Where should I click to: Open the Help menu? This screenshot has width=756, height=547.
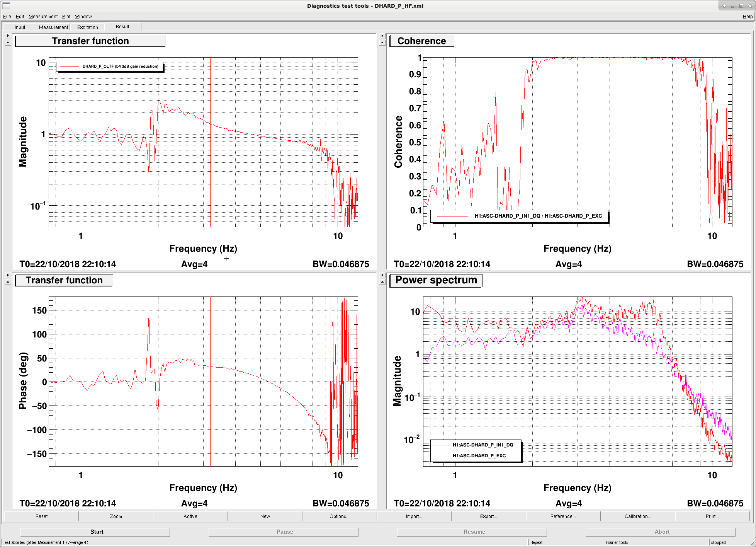tap(747, 17)
